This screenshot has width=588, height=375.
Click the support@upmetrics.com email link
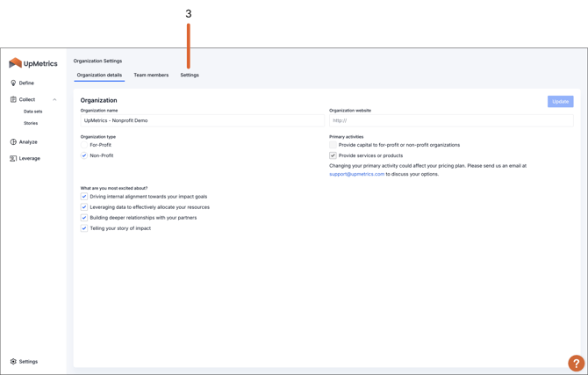356,174
